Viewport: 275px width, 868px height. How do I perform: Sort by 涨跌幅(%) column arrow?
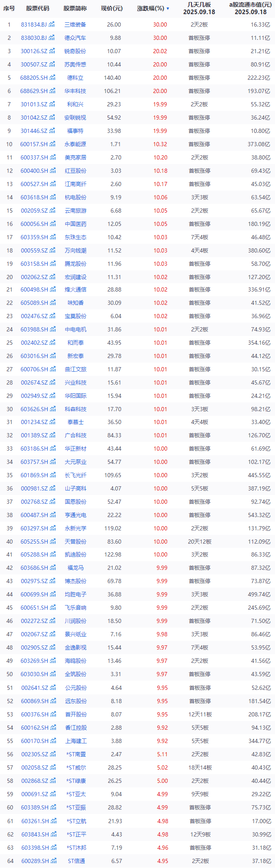point(168,9)
